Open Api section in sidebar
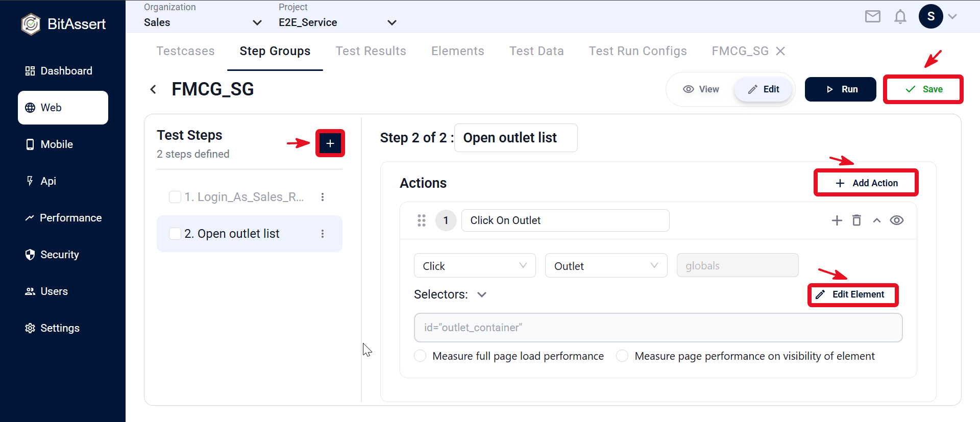The height and width of the screenshot is (422, 980). (x=63, y=181)
